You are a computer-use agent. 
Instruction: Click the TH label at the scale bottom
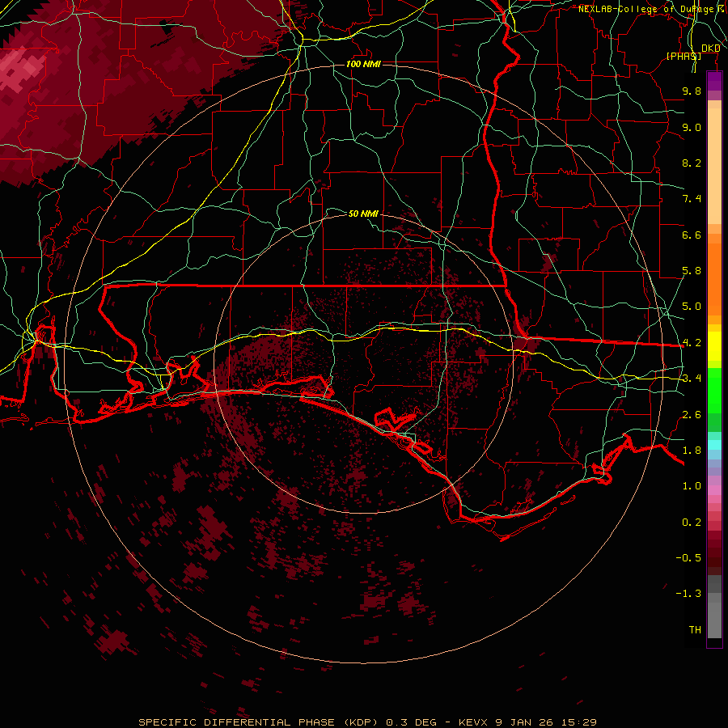pyautogui.click(x=695, y=630)
